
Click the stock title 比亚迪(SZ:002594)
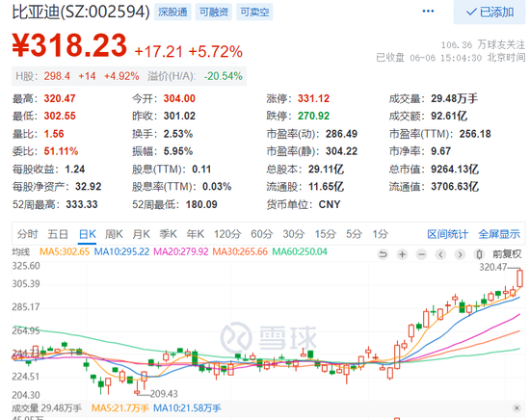tap(81, 12)
